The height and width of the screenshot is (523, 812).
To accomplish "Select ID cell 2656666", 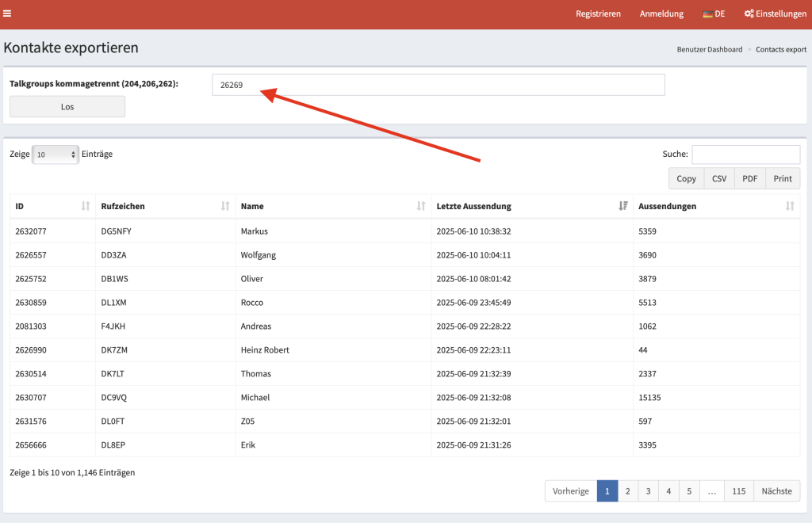I will [x=31, y=445].
